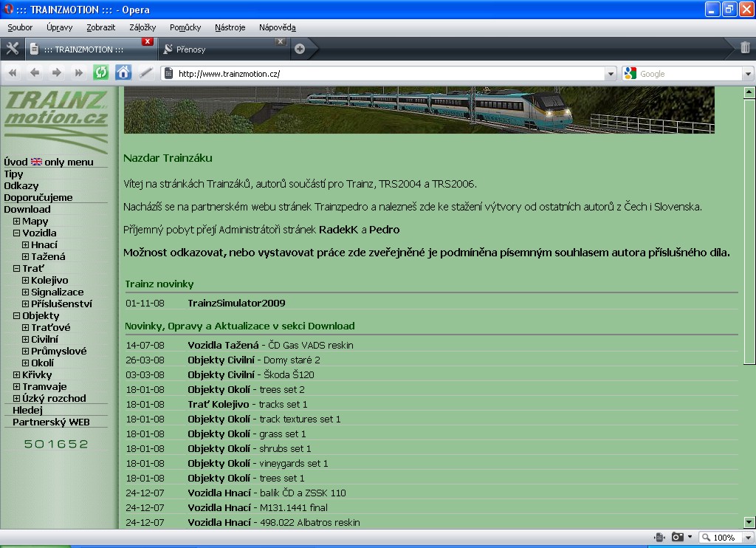This screenshot has width=756, height=548.
Task: Click the UK flag icon in menu
Action: coord(36,162)
